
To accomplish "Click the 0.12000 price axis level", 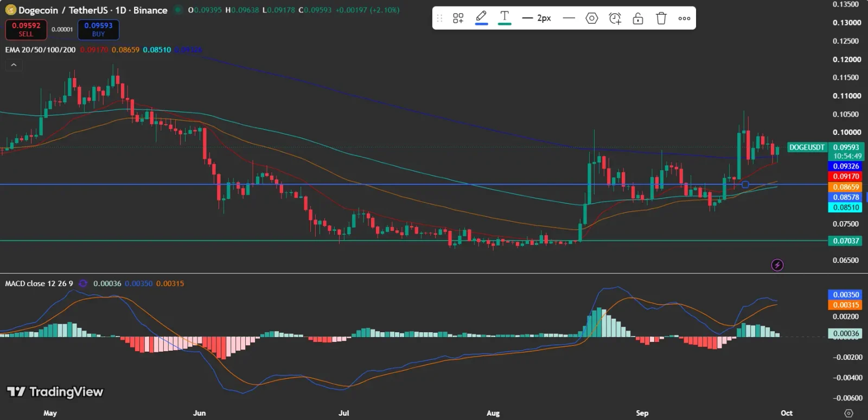I will (x=847, y=60).
